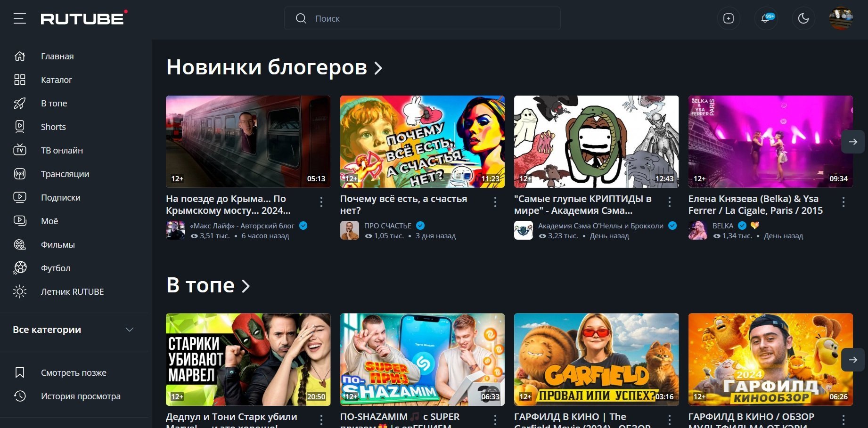Open the hamburger menu icon
Screen dimensions: 868x428
tap(20, 19)
